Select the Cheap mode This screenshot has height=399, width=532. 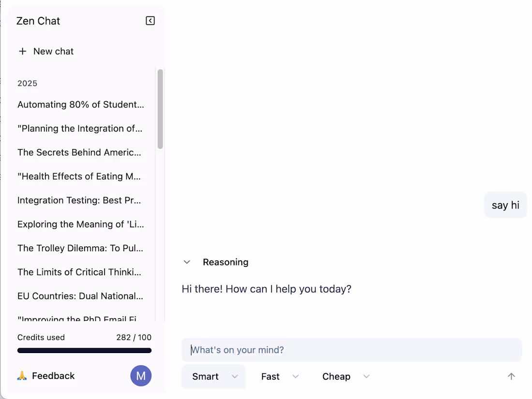point(336,377)
